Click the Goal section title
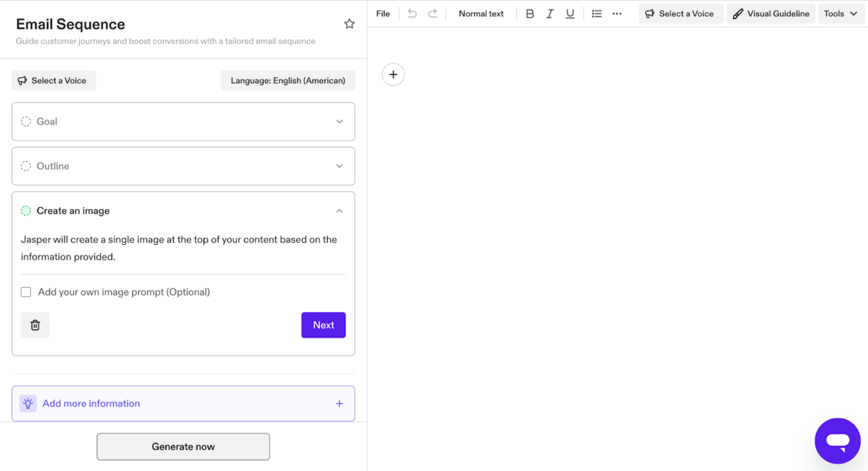Viewport: 868px width, 471px height. coord(46,121)
